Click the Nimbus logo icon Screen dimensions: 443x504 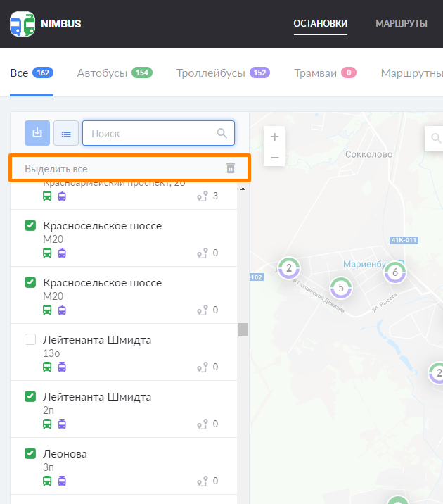tap(23, 24)
